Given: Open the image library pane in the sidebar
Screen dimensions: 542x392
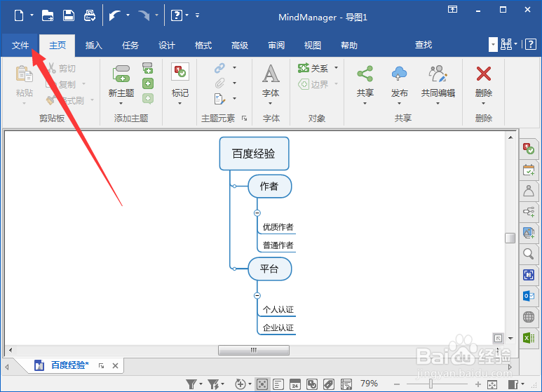Looking at the screenshot, I should click(x=528, y=233).
